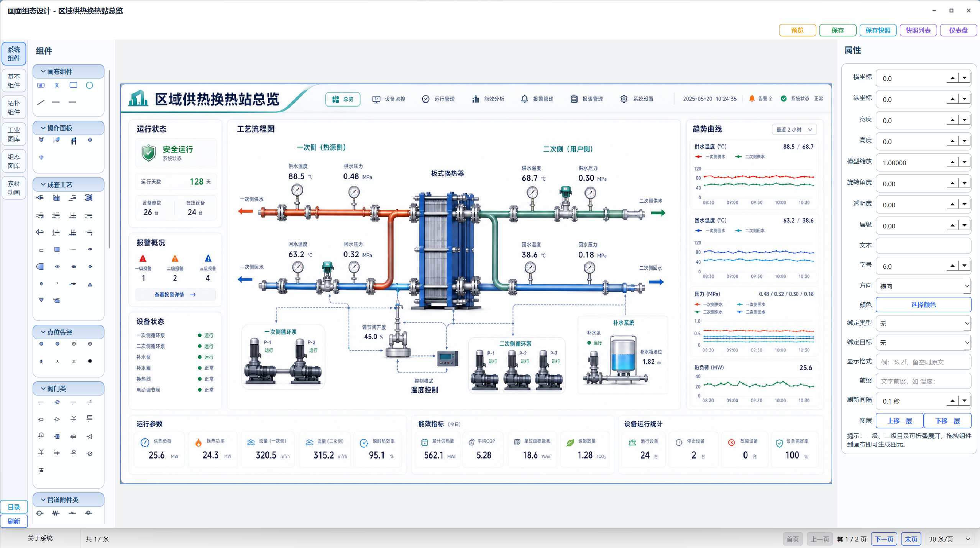Pick the rounded rectangle shape component
Screen dimensions: 980x548
[73, 85]
